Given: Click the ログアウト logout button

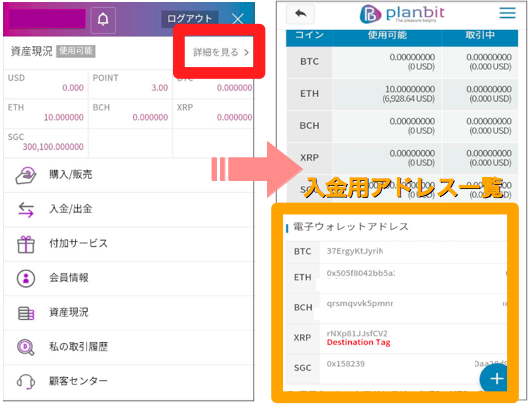Looking at the screenshot, I should [189, 18].
